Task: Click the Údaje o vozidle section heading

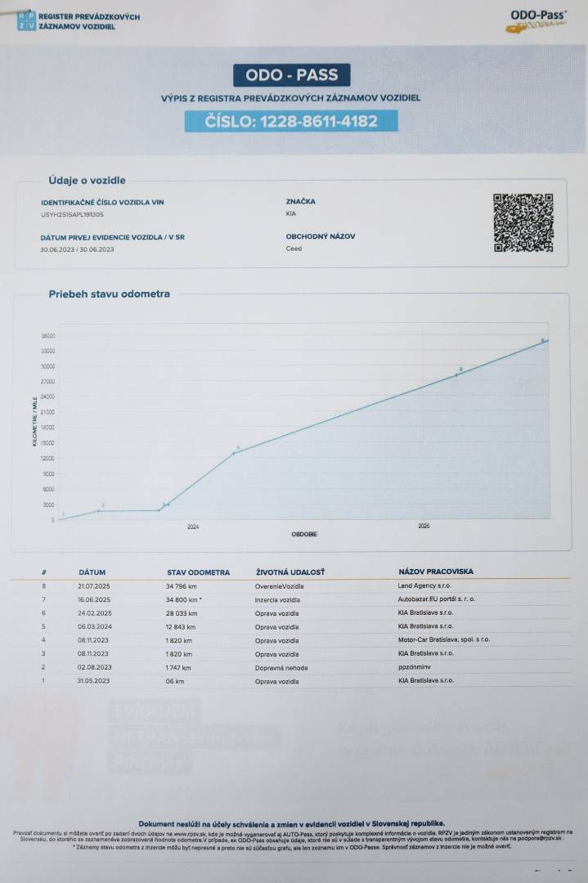Action: (87, 180)
